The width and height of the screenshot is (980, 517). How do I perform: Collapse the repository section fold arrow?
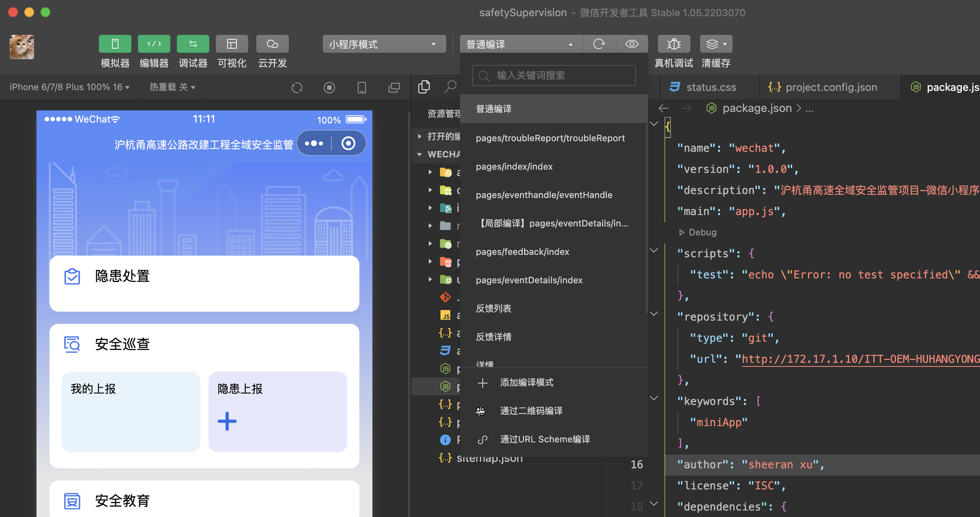point(654,314)
